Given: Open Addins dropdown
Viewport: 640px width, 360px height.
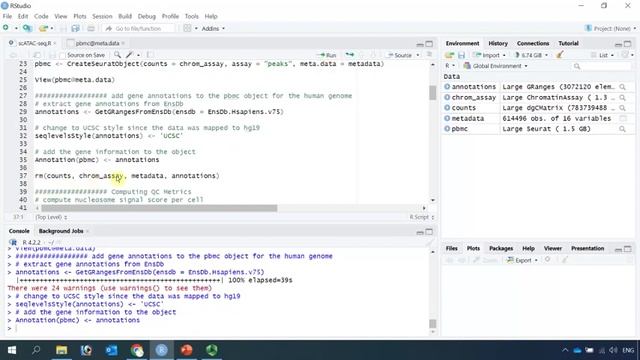Looking at the screenshot, I should (x=213, y=29).
